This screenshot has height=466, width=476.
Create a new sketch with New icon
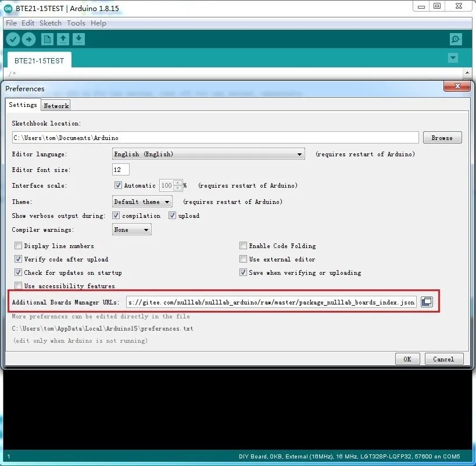click(47, 40)
